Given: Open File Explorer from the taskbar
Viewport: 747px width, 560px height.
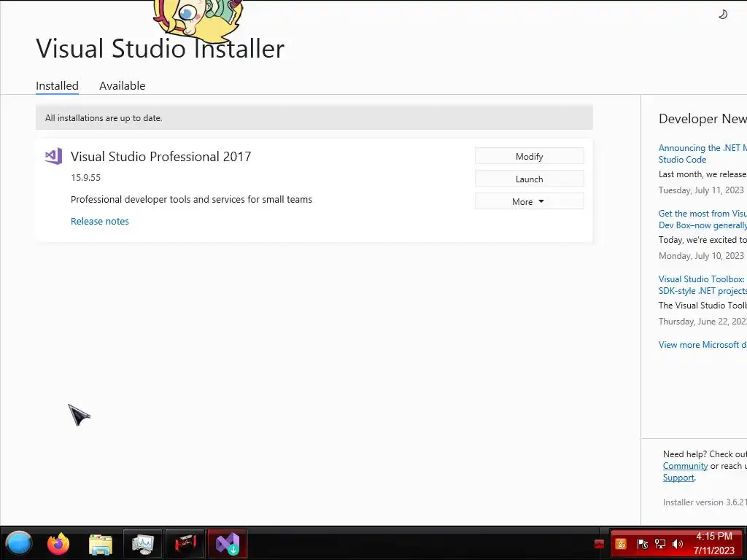Looking at the screenshot, I should (101, 544).
